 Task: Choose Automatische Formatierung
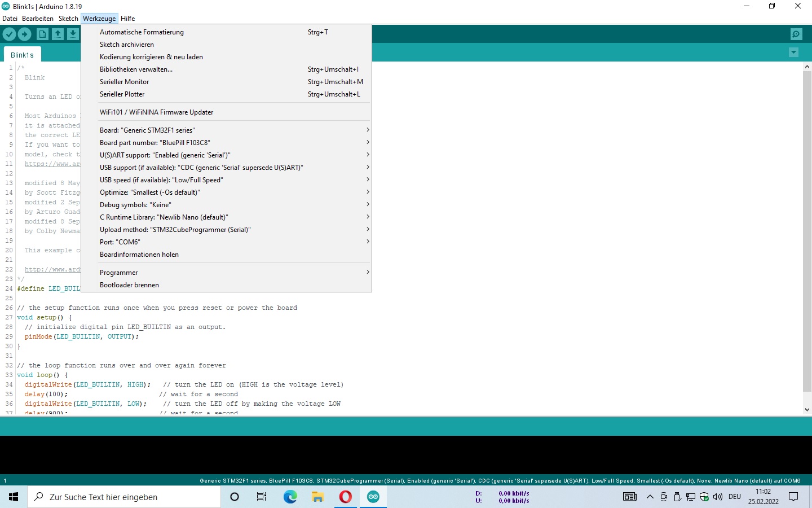click(226, 32)
